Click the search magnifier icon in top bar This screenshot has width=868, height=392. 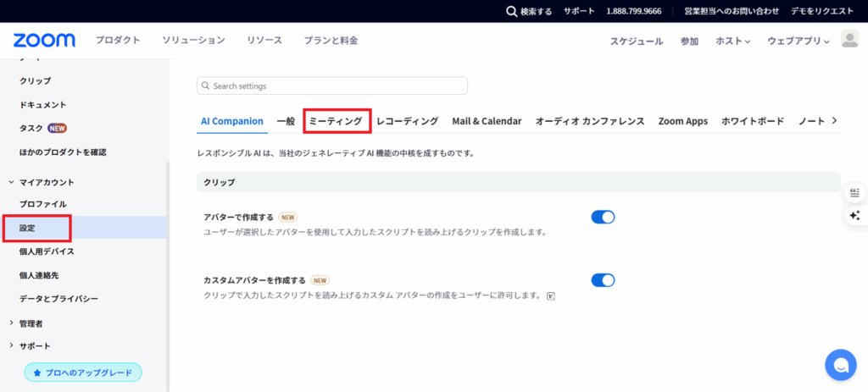[512, 11]
